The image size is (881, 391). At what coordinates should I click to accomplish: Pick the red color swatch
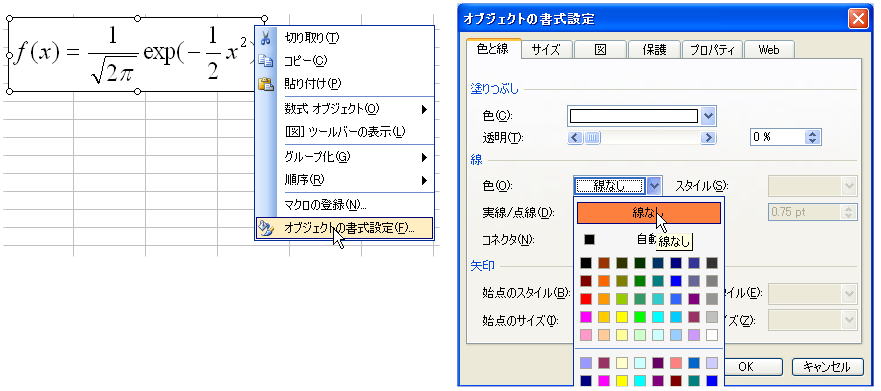coord(587,299)
